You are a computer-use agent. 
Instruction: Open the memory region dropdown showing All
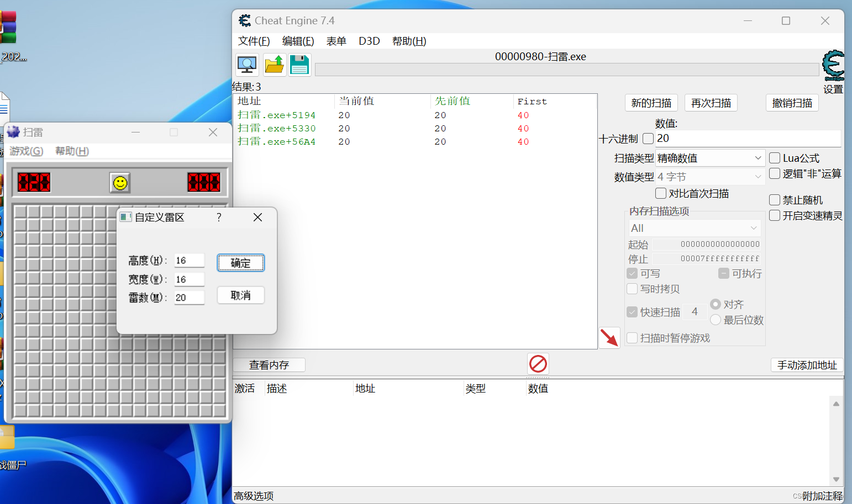click(x=694, y=228)
